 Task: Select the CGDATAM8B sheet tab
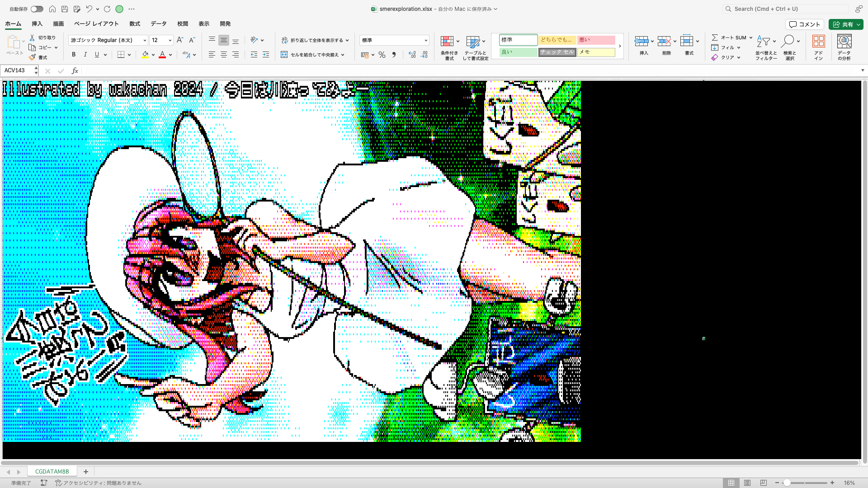[52, 471]
